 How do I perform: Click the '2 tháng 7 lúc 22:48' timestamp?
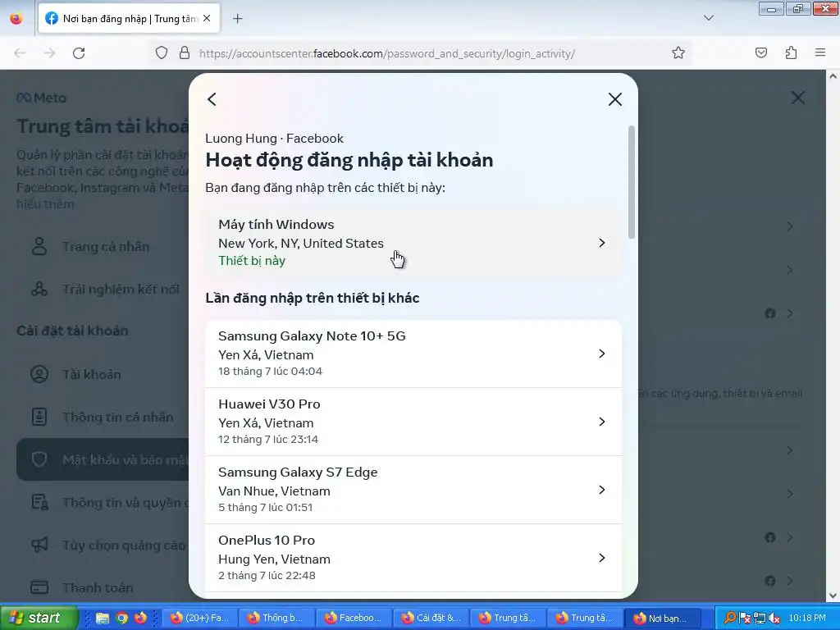[x=267, y=575]
